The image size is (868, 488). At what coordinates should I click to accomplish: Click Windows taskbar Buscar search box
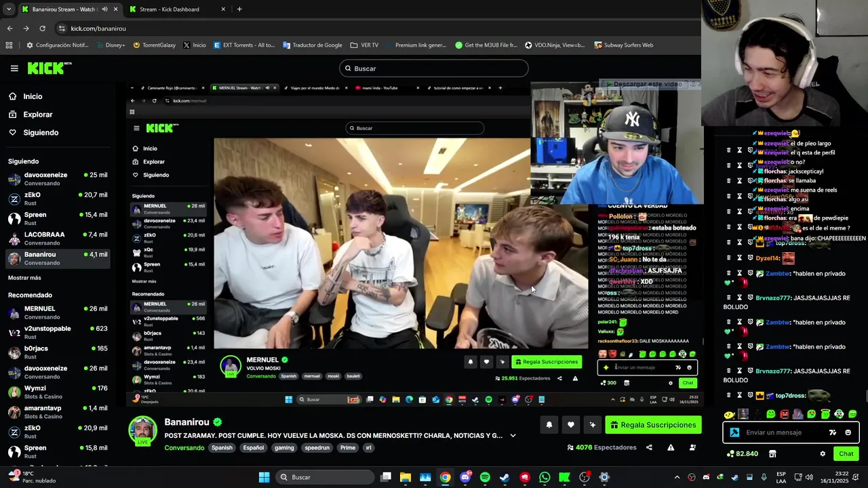pyautogui.click(x=325, y=477)
